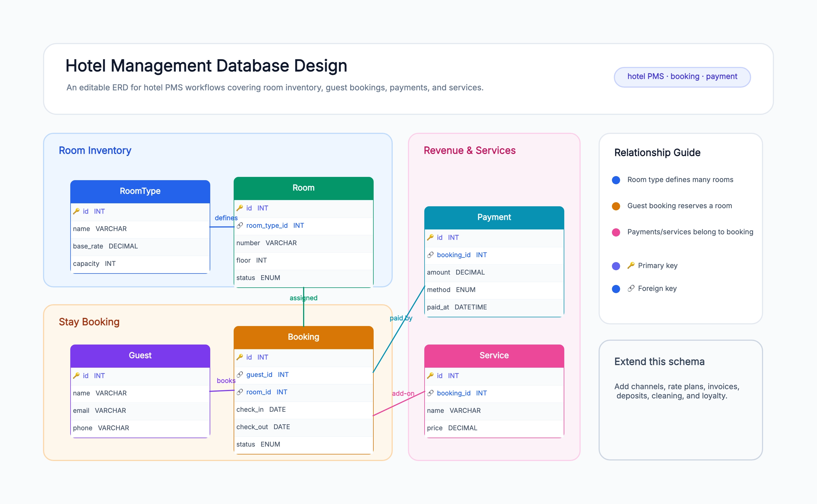Click the pink dot for Payments/services belong to booking

[616, 232]
